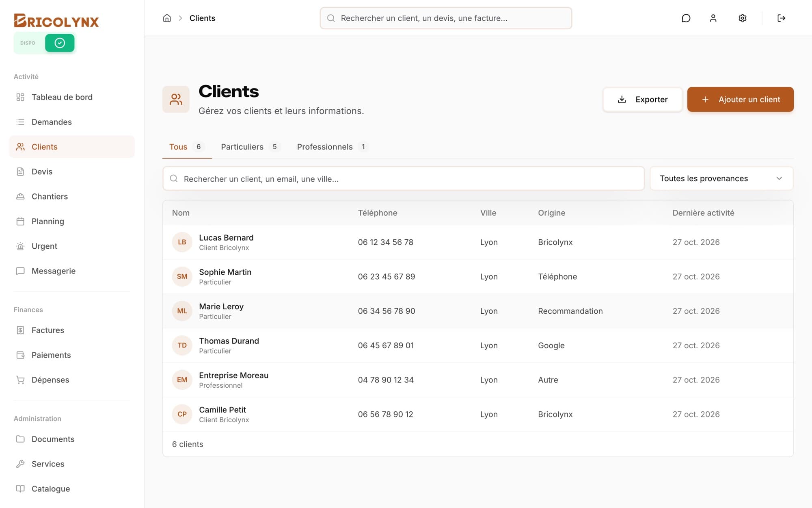Click the logout icon
Screen dimensions: 812x508
point(782,18)
